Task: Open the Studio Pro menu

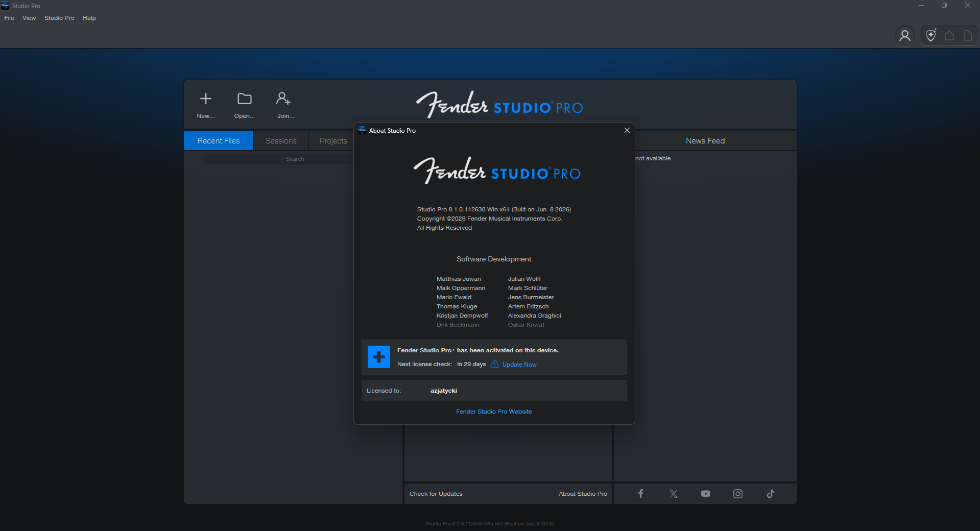Action: (x=59, y=18)
